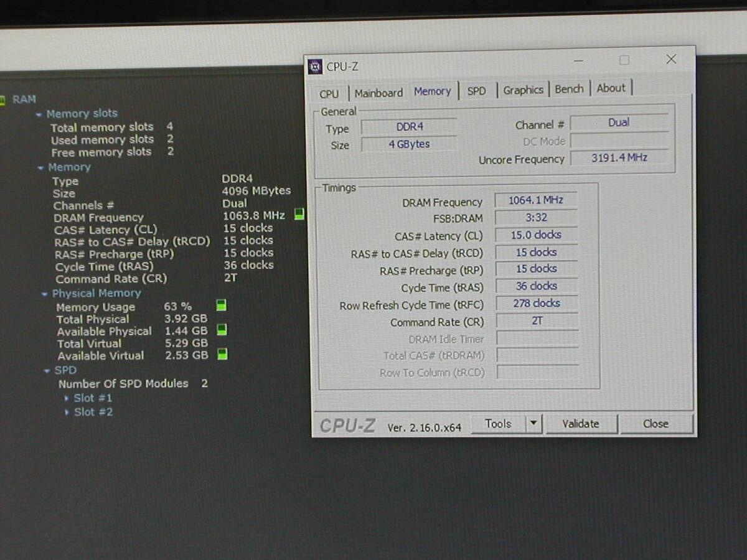Screen dimensions: 747x560
Task: Click the CAS# Latency value 15.0 clocks
Action: (x=535, y=235)
